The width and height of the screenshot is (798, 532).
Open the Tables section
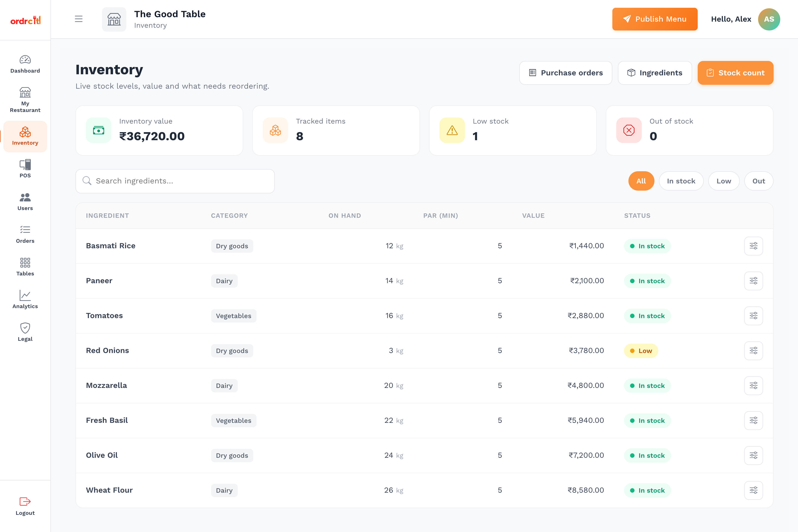point(25,267)
